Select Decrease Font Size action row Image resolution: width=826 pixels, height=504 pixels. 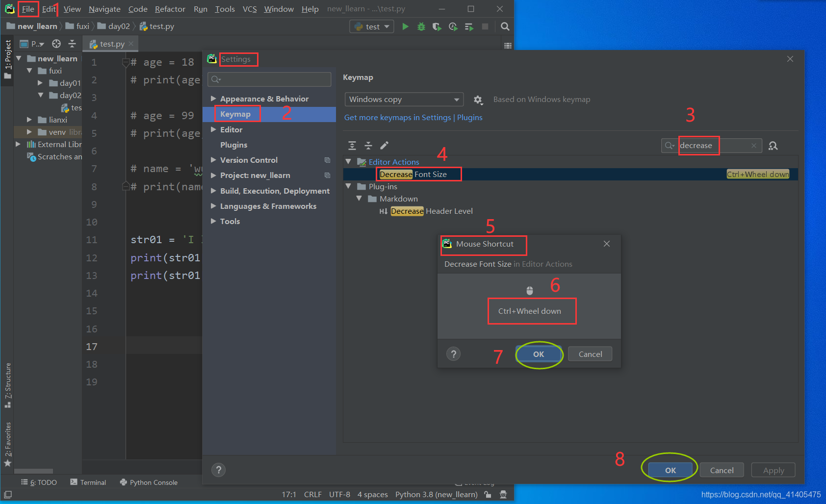click(570, 174)
